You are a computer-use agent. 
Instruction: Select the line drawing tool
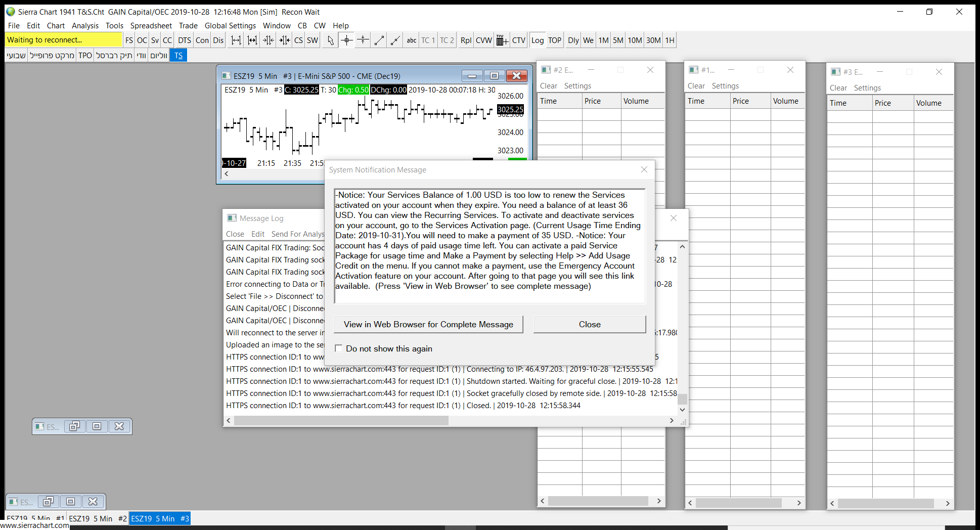tap(379, 40)
